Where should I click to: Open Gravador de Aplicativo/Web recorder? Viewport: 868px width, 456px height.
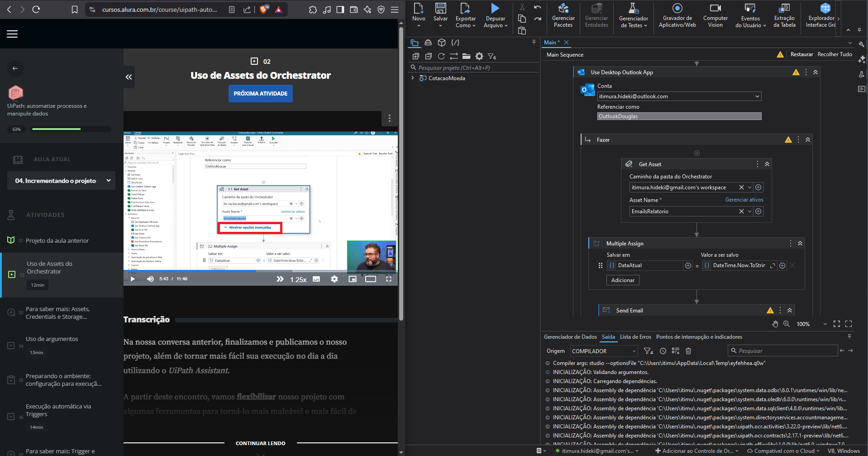click(677, 15)
